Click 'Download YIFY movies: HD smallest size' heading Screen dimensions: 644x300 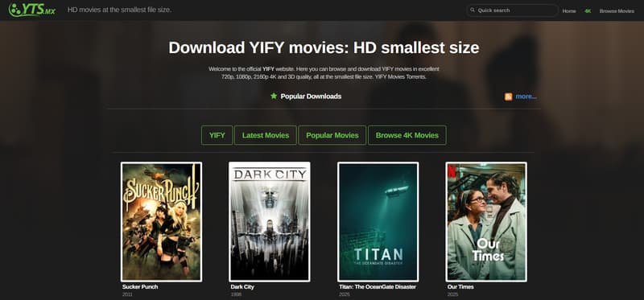pyautogui.click(x=324, y=47)
